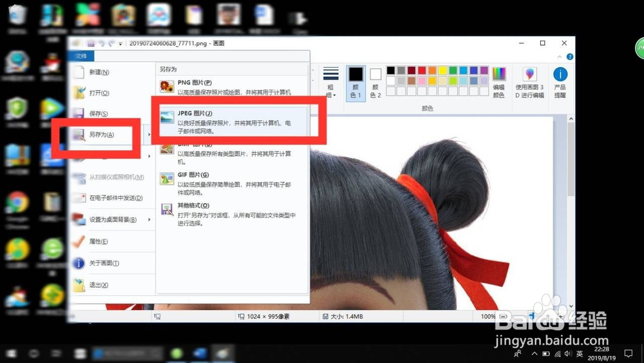Click the battery tray icon
Image resolution: width=644 pixels, height=363 pixels.
546,353
